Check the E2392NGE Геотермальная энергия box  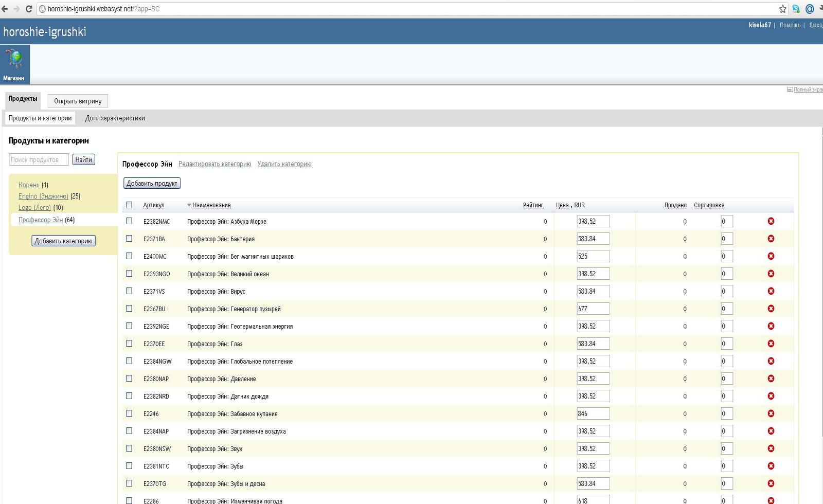pyautogui.click(x=129, y=326)
